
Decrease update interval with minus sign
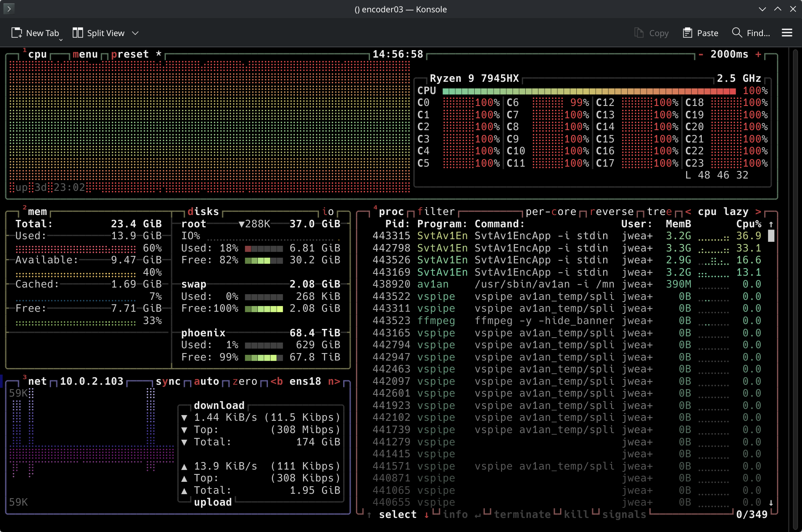(701, 55)
